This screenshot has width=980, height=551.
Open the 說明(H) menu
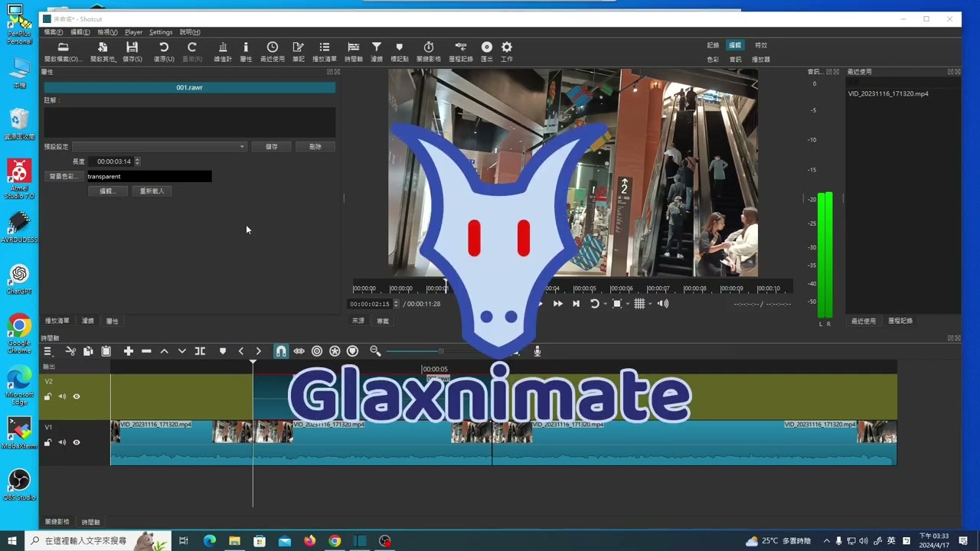(190, 32)
